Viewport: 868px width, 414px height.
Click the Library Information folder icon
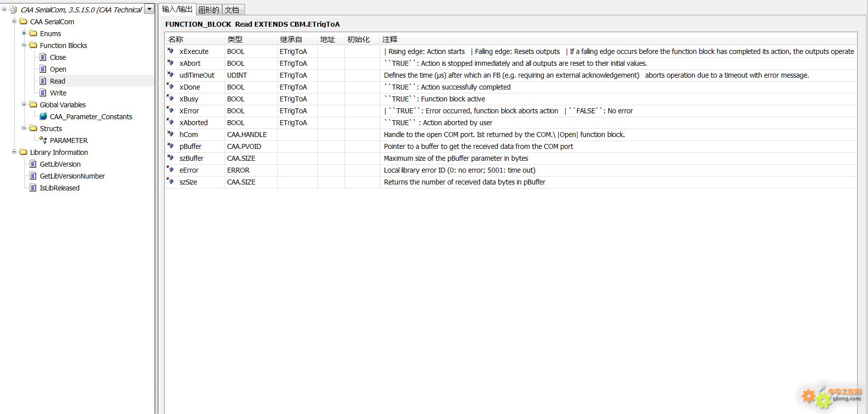click(23, 152)
